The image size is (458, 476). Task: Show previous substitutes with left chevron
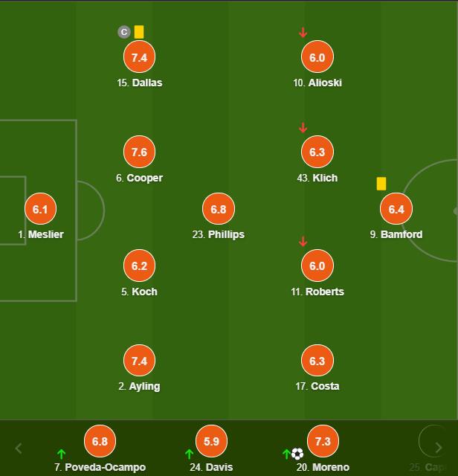click(19, 448)
